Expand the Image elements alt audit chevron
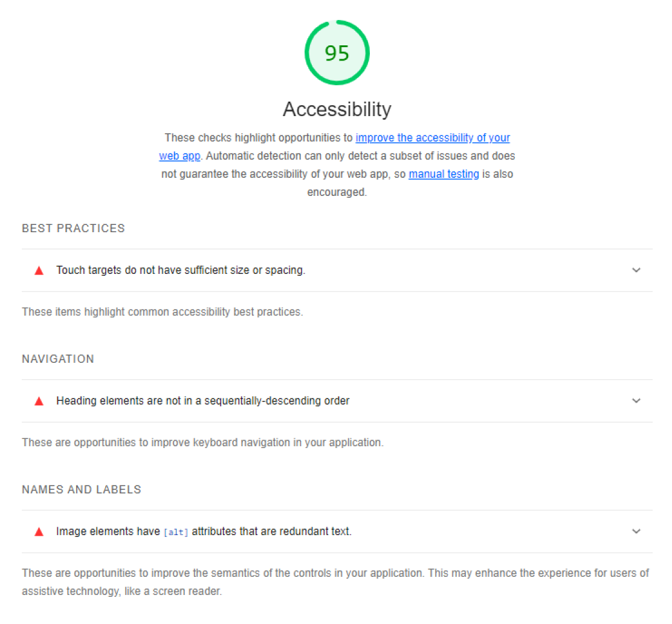672x624 pixels. pyautogui.click(x=636, y=531)
